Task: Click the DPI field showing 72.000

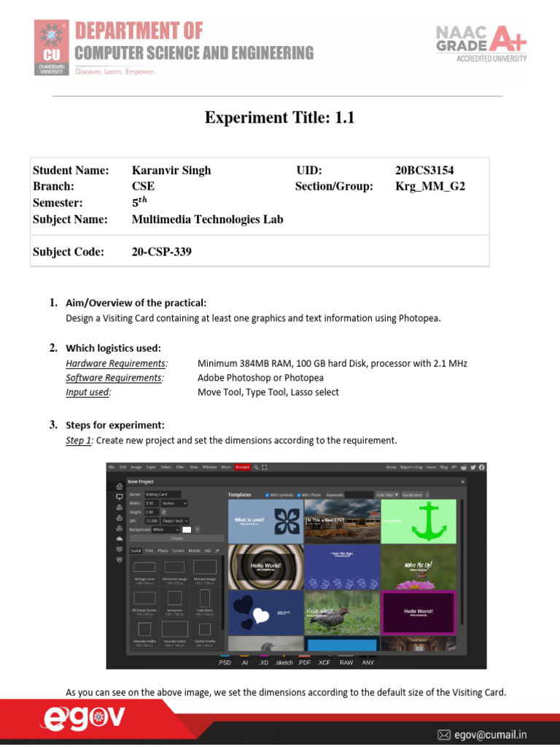Action: (x=152, y=521)
